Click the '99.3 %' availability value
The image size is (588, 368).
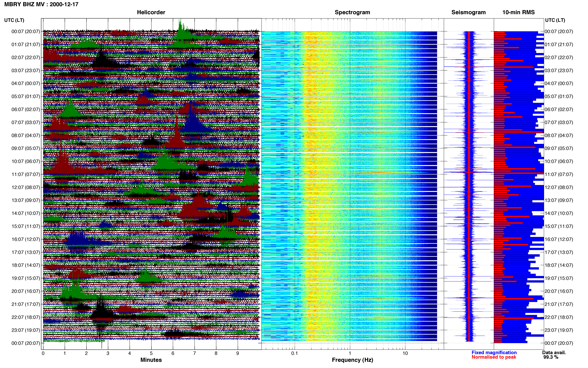[x=551, y=357]
